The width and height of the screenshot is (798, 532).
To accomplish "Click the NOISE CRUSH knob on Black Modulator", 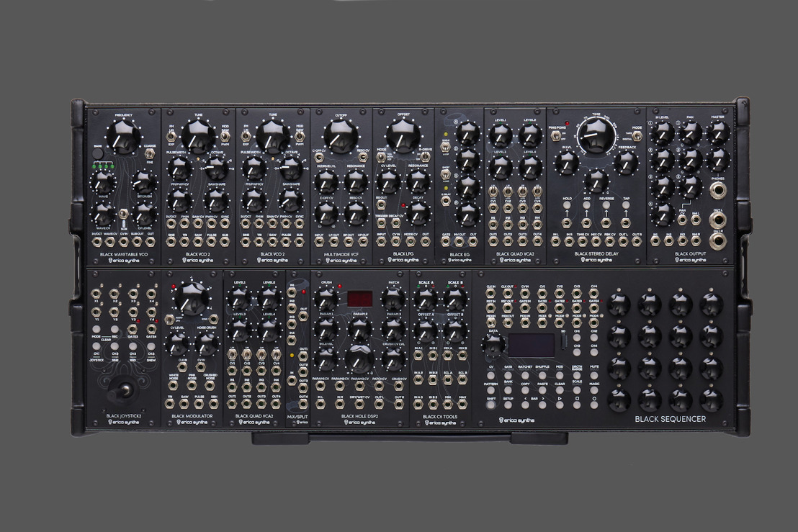I will point(207,344).
